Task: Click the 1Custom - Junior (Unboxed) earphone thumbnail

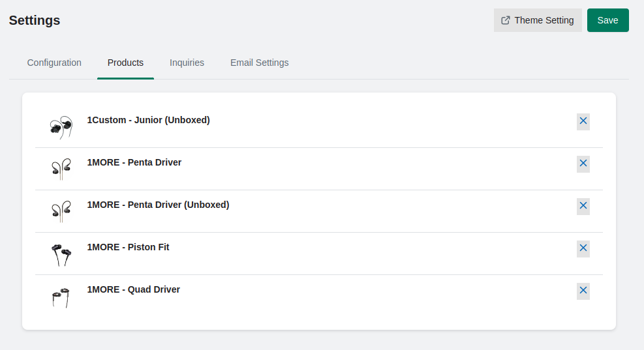Action: click(x=61, y=127)
